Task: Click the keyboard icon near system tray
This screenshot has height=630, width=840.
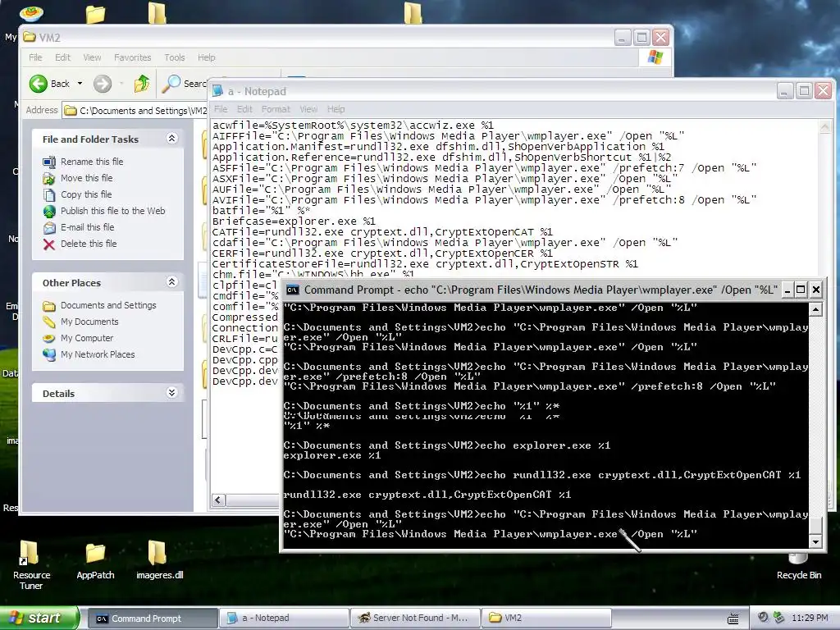Action: click(x=733, y=619)
